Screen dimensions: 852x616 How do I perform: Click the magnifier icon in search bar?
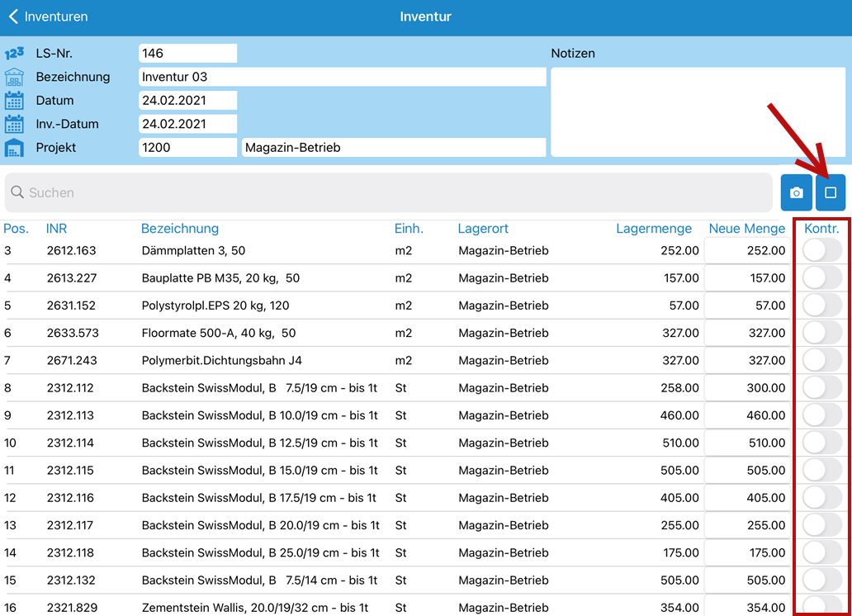pos(17,192)
